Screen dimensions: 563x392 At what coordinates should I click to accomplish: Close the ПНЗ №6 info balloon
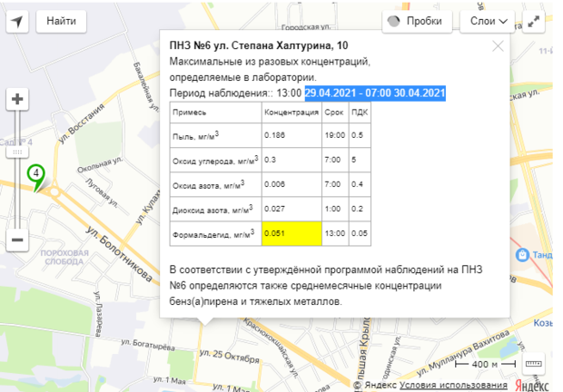pyautogui.click(x=498, y=45)
